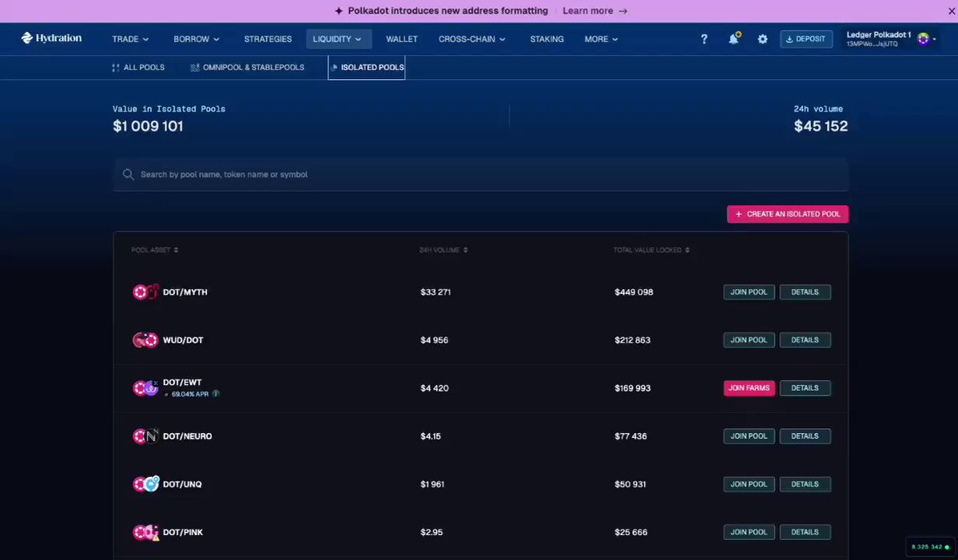958x560 pixels.
Task: Open the Staking page
Action: pos(547,39)
